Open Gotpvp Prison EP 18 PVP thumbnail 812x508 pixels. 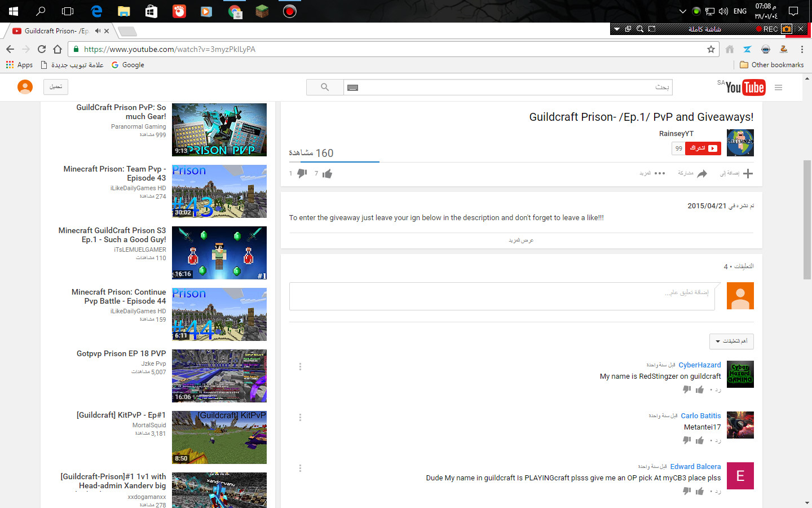point(219,376)
